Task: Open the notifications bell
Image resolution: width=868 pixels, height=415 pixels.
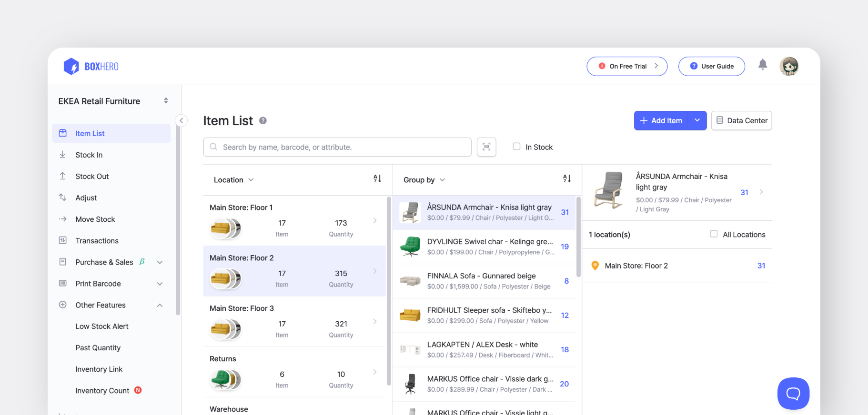Action: (x=763, y=64)
